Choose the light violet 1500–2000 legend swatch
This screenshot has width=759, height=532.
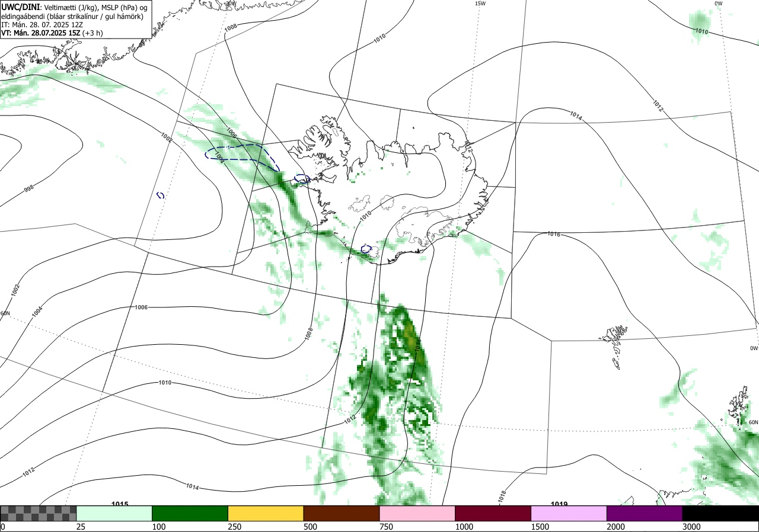pyautogui.click(x=569, y=513)
